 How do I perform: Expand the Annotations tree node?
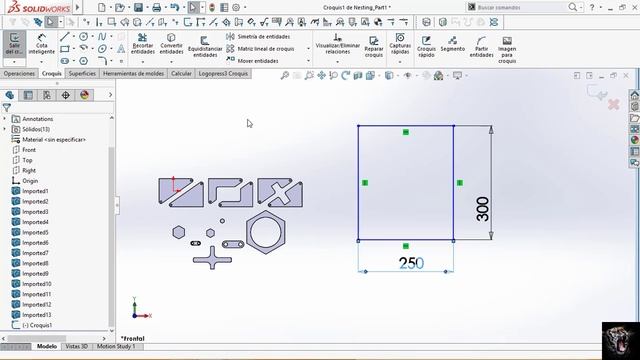point(4,119)
